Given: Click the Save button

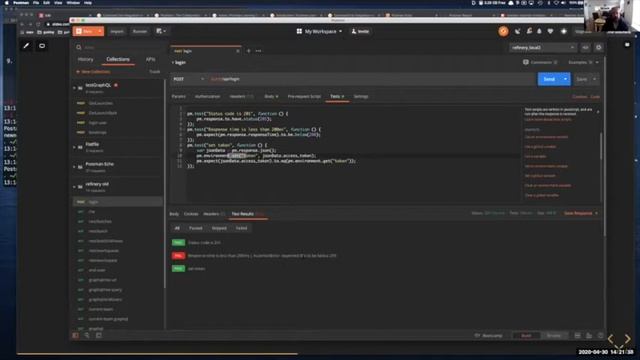Looking at the screenshot, I should tap(582, 79).
